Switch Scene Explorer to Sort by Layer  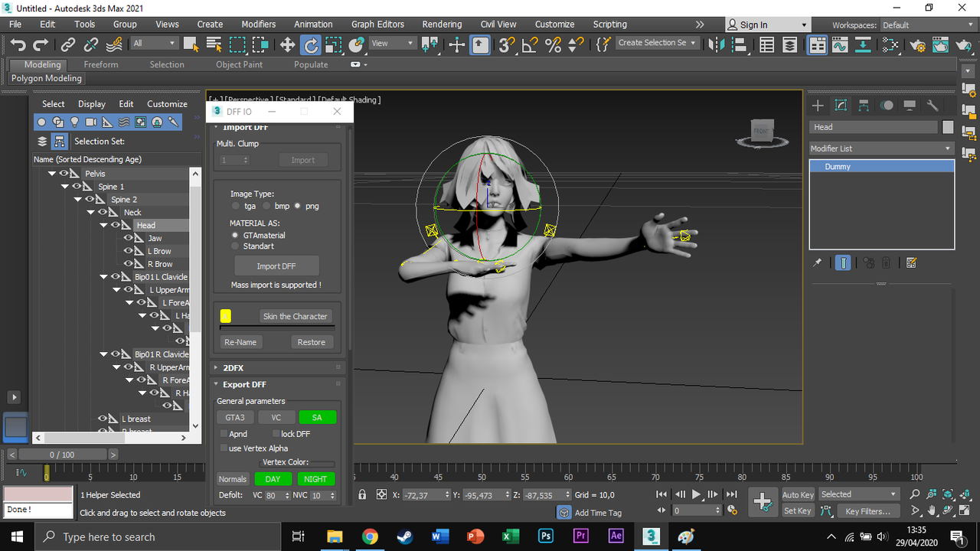point(42,142)
